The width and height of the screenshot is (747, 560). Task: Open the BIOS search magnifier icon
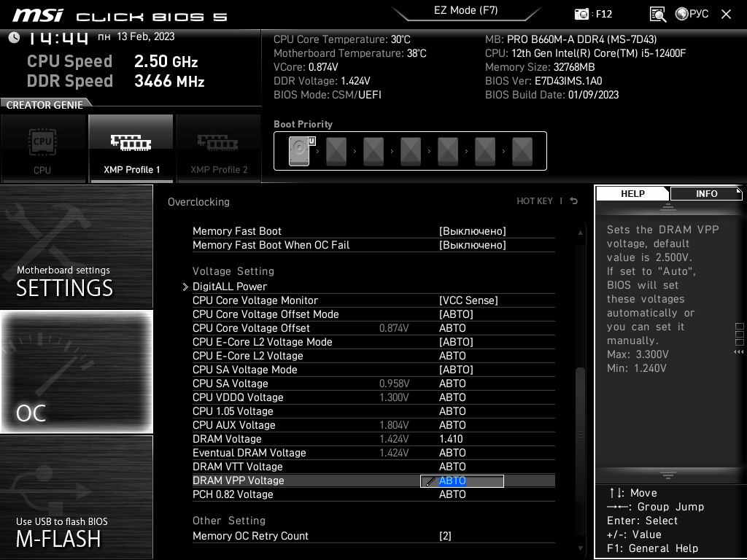click(x=658, y=15)
